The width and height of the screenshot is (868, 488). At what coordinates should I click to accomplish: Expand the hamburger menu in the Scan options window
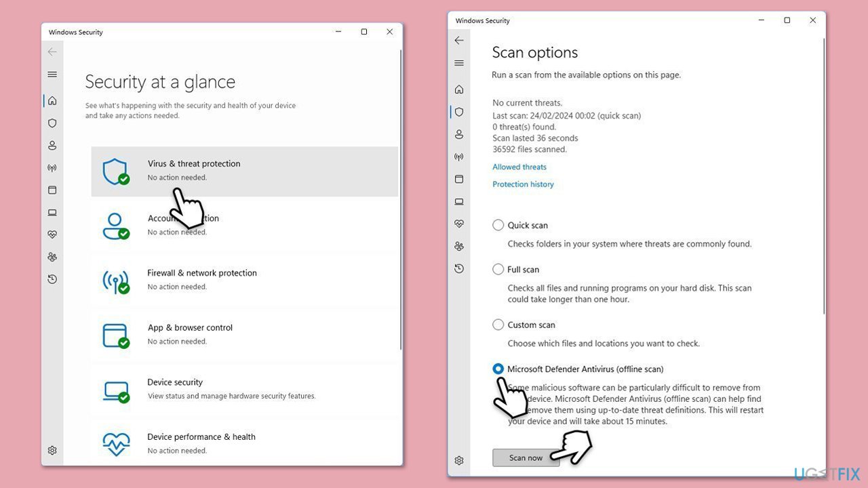[x=459, y=63]
